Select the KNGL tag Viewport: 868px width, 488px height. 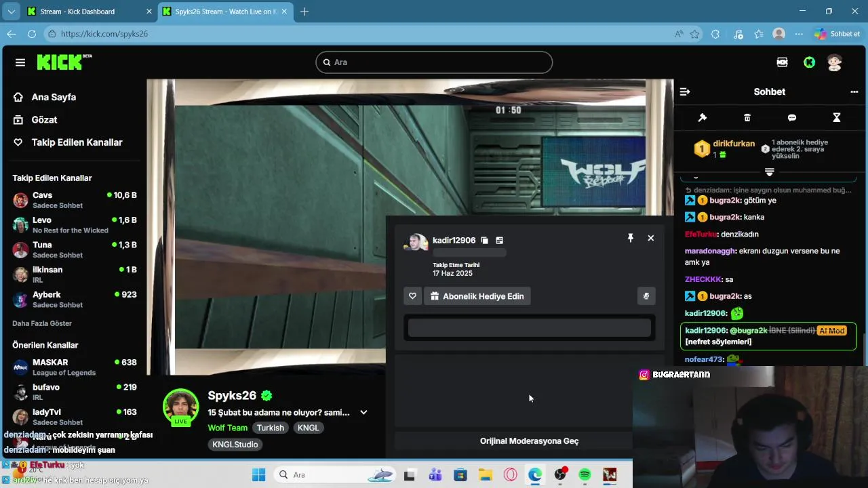308,428
